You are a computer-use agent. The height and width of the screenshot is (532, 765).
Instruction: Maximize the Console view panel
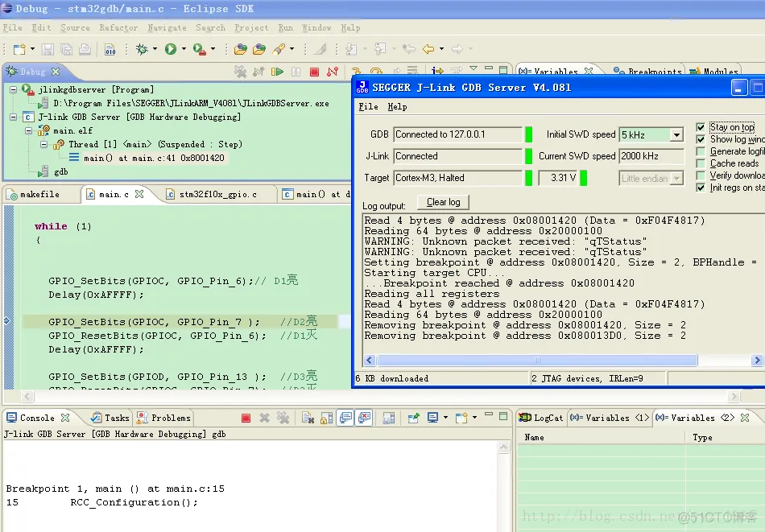point(503,416)
